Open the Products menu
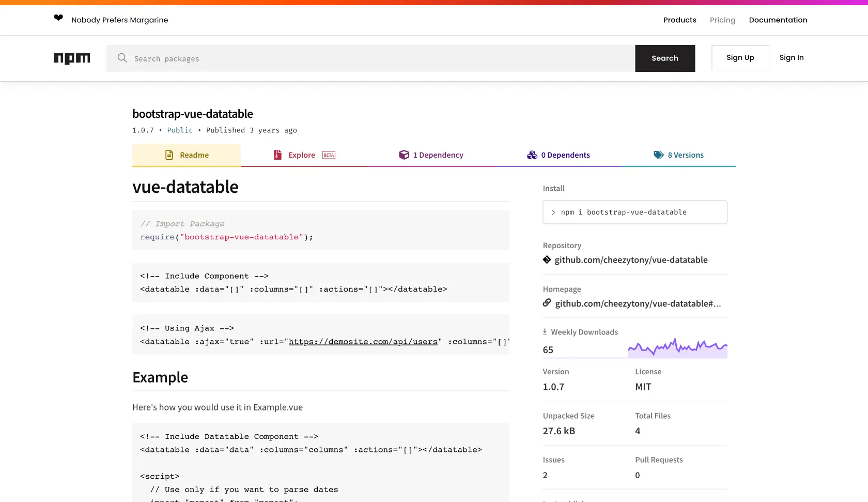The image size is (868, 502). pos(680,20)
